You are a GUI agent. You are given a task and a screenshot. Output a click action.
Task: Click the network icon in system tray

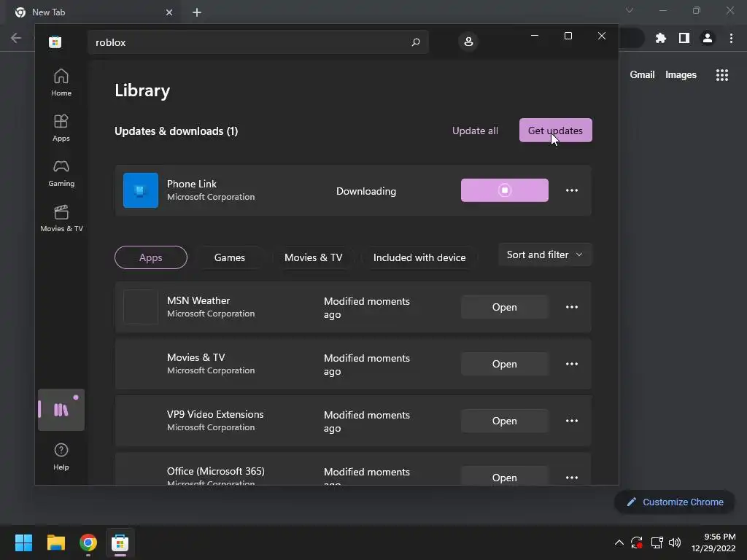(657, 542)
